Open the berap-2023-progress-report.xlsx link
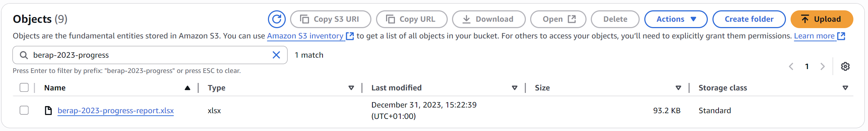Viewport: 868px width, 131px height. (x=116, y=111)
